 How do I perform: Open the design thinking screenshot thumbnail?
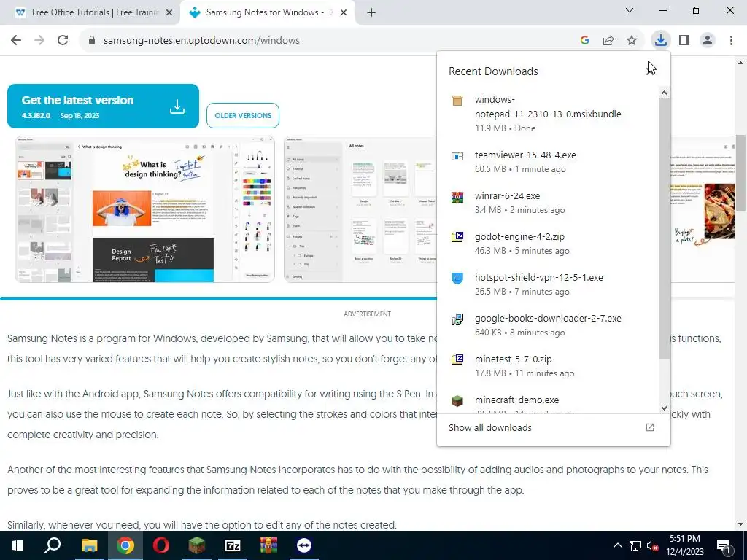click(x=145, y=209)
